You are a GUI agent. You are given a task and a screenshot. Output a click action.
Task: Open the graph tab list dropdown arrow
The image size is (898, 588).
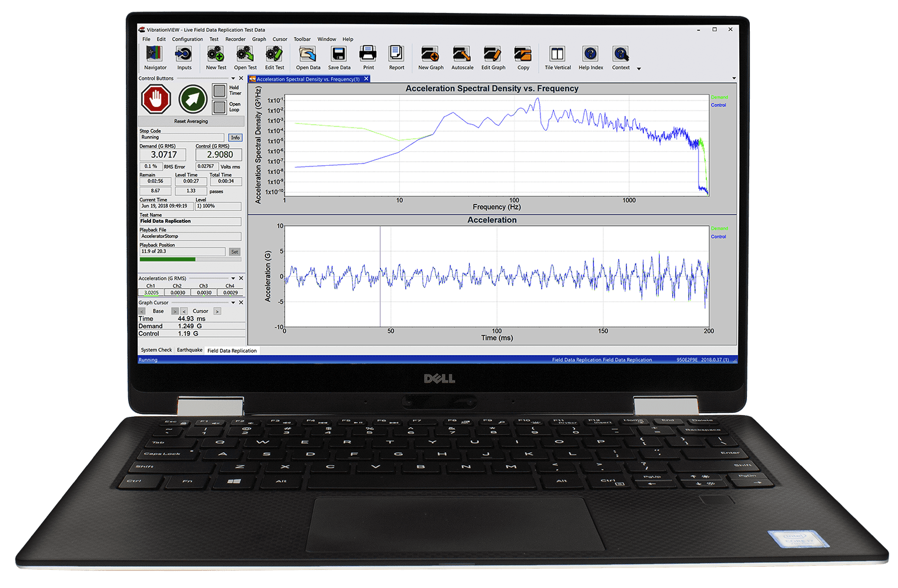[x=734, y=78]
